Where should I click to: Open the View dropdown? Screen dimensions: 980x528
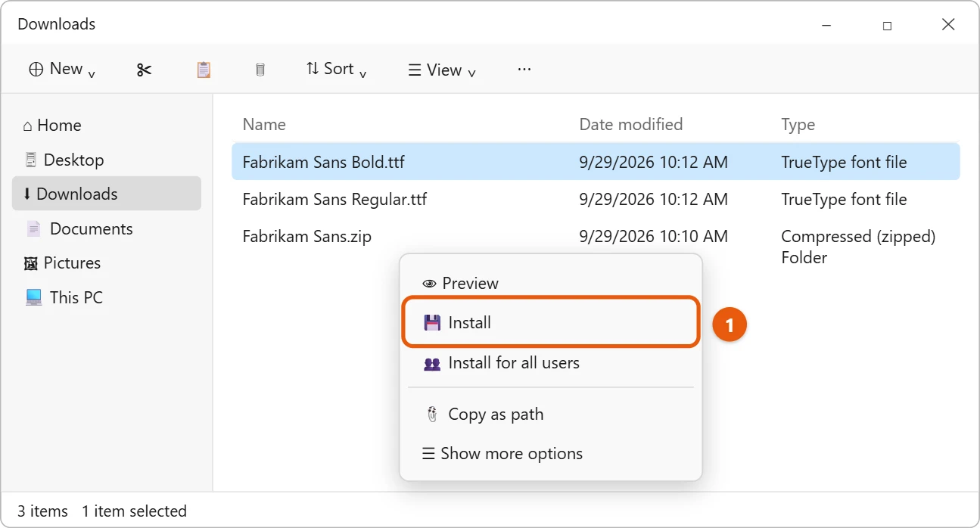tap(442, 70)
